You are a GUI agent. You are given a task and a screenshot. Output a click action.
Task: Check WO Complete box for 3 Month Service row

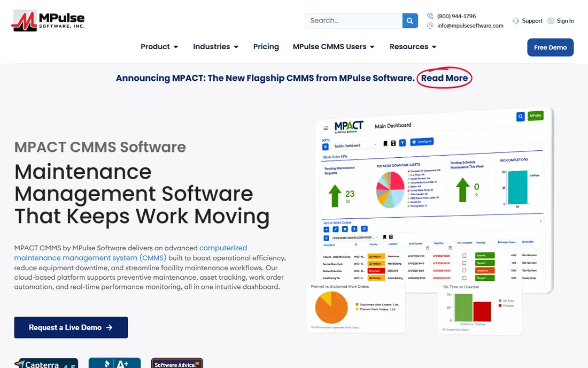tap(464, 256)
